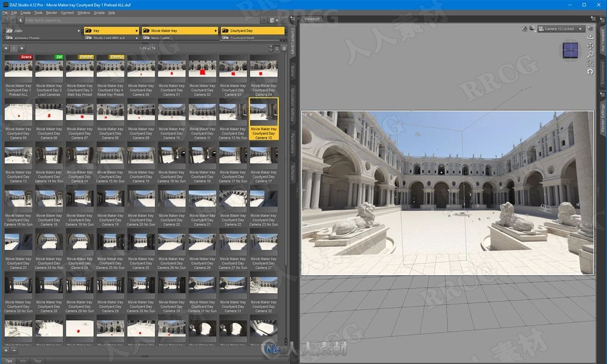
Task: Select the orbit/rotate view tool
Action: click(590, 38)
